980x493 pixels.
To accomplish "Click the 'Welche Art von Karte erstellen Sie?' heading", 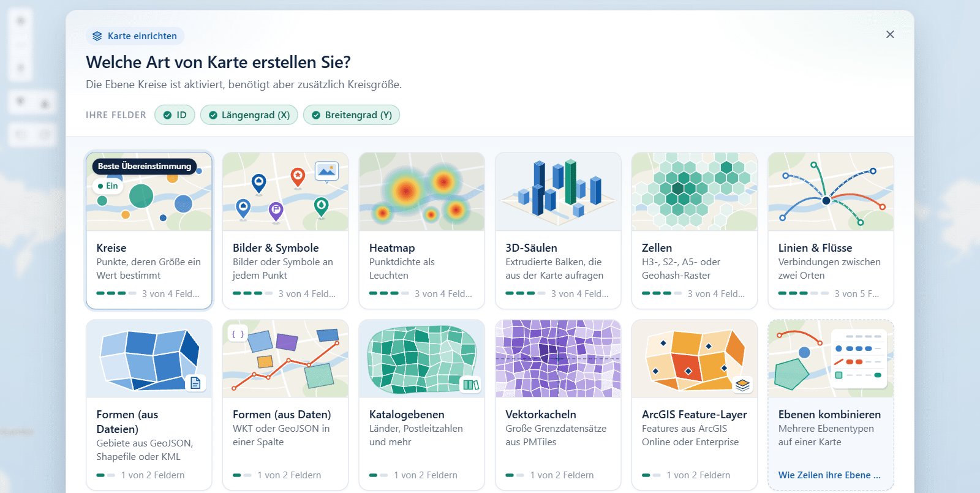I will pos(218,62).
